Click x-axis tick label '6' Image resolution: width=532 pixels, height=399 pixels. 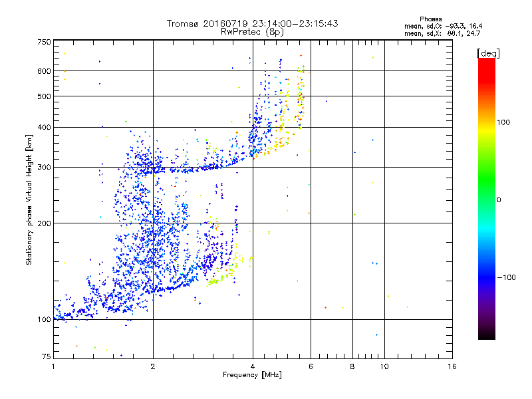(311, 366)
